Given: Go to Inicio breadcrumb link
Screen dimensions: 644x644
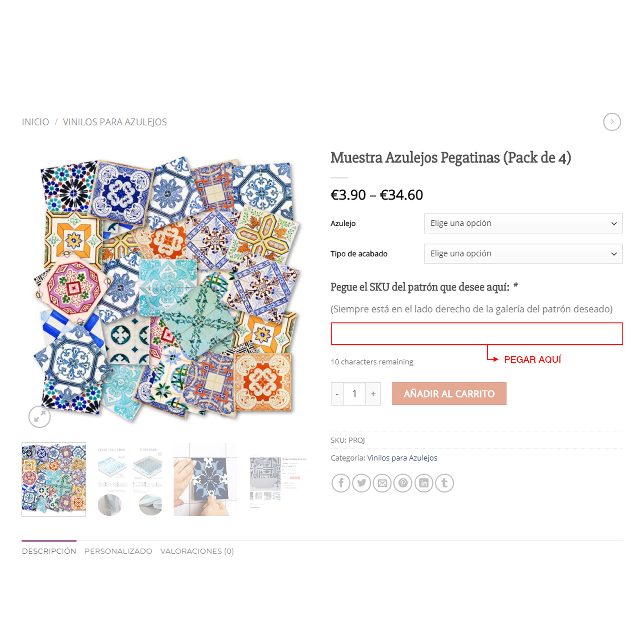Looking at the screenshot, I should pos(36,122).
